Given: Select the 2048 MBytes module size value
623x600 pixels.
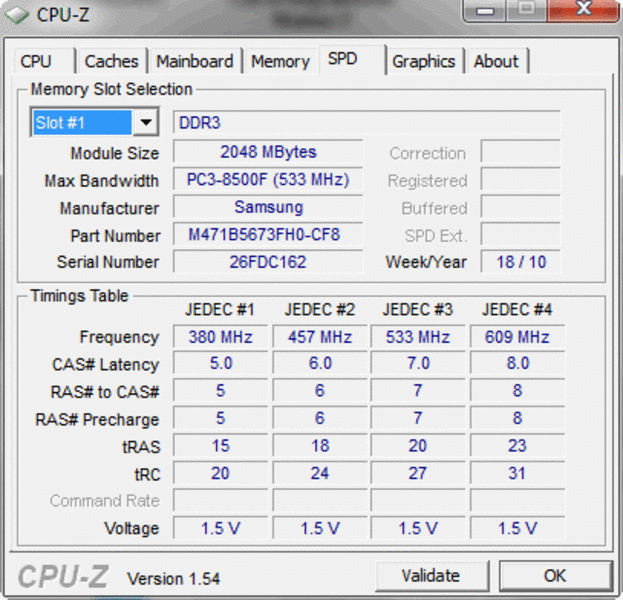Looking at the screenshot, I should point(268,152).
